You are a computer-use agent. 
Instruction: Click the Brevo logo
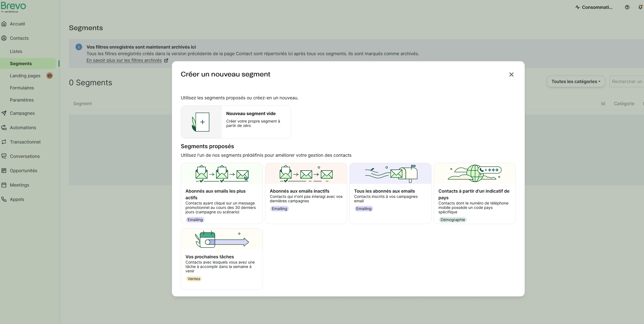point(14,7)
